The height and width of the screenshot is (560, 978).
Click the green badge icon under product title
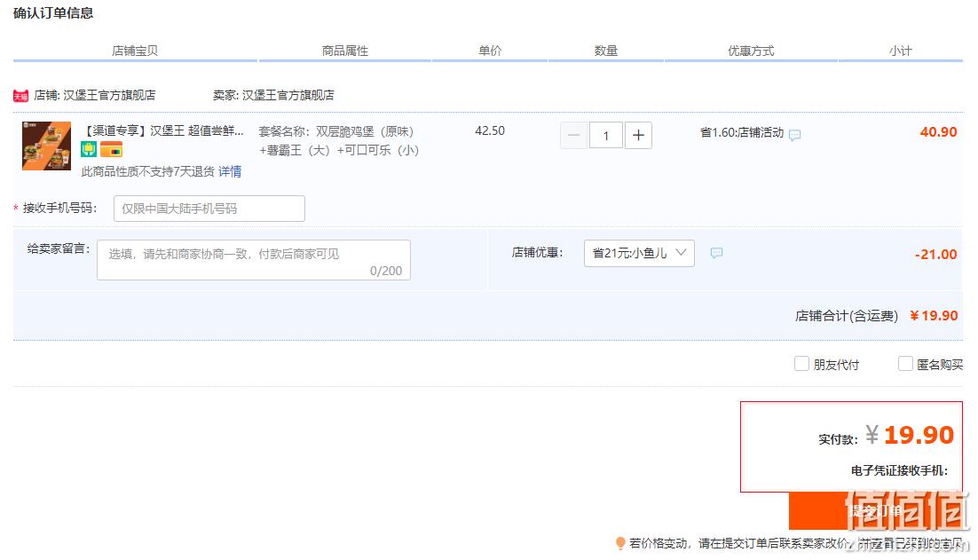pyautogui.click(x=89, y=150)
